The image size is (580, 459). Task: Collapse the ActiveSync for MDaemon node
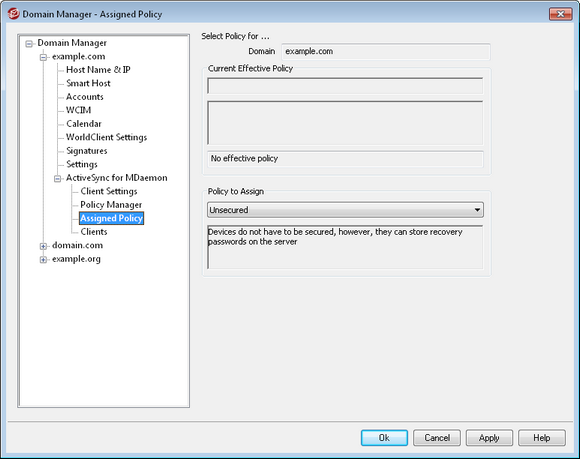coord(57,179)
